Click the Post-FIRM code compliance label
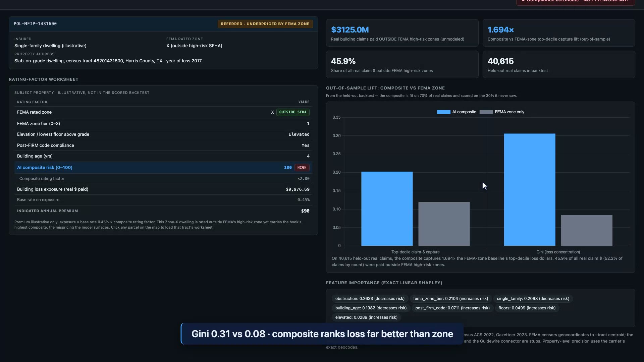 [x=46, y=145]
